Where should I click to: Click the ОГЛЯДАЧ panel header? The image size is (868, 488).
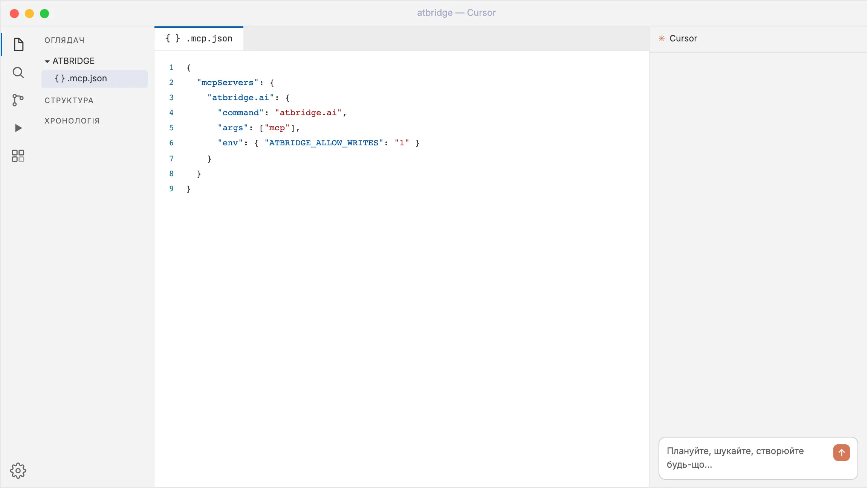[64, 40]
